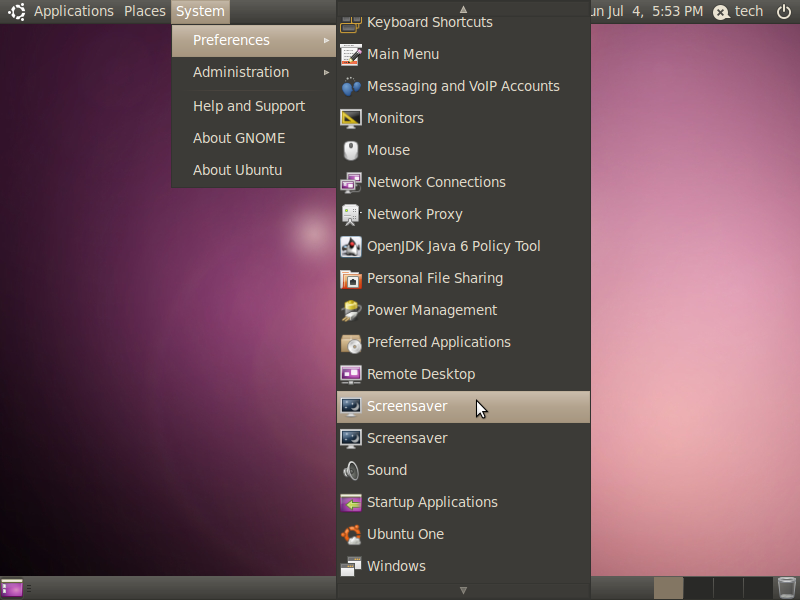
Task: Switch to the third workspace
Action: click(728, 588)
